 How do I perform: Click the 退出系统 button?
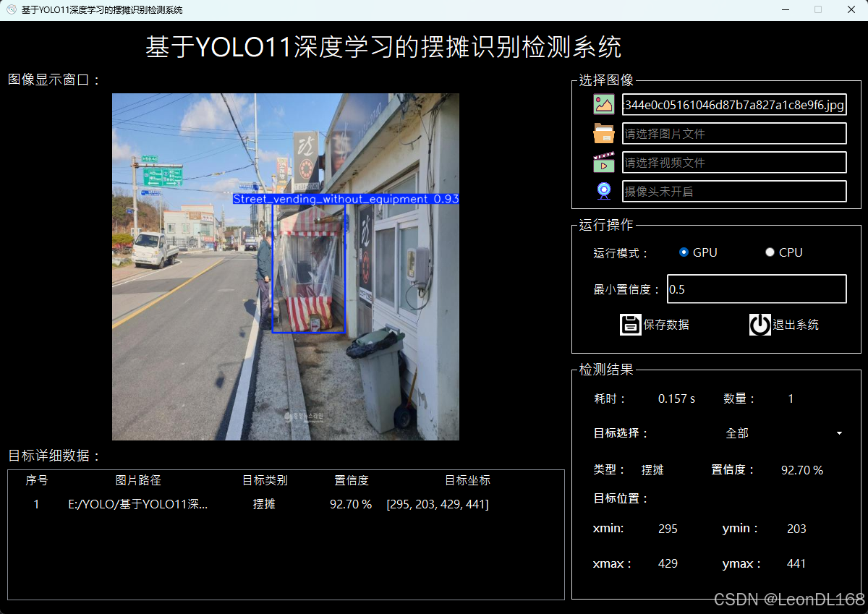(785, 325)
